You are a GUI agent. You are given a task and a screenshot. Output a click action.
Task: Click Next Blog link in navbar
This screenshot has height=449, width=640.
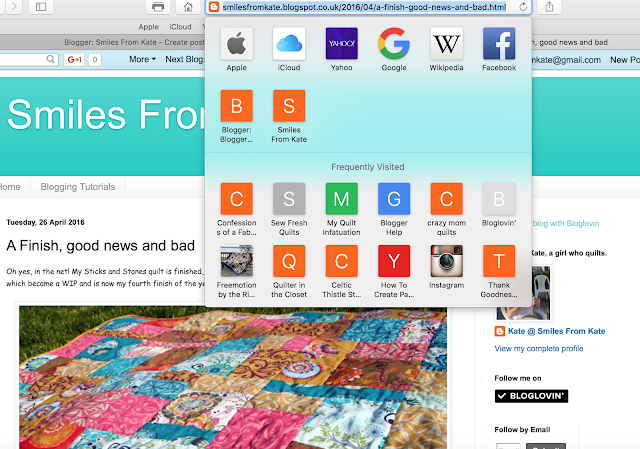point(184,59)
